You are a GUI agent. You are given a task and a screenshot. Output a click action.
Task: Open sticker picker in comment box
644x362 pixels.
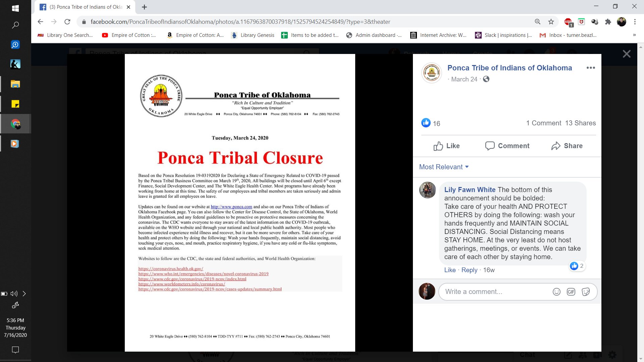(x=586, y=292)
